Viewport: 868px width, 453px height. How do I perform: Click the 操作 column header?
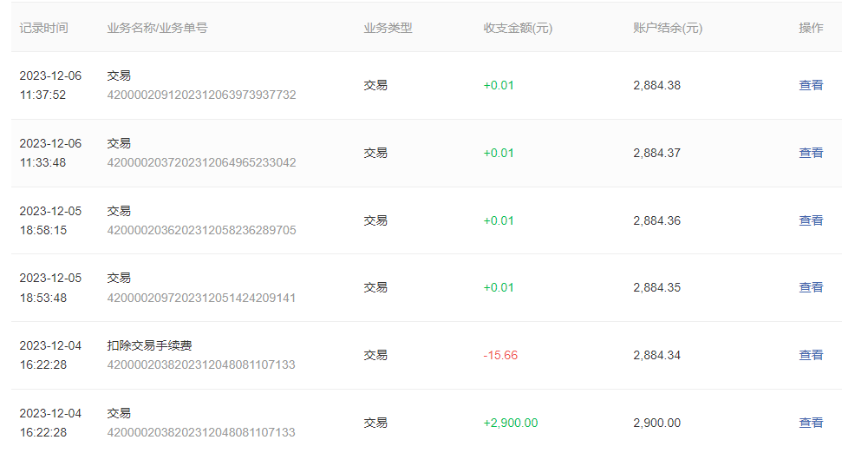point(811,29)
